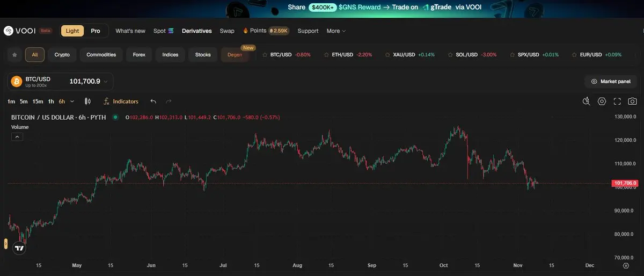This screenshot has height=276, width=644.
Task: Expand the orange left-edge panel handle
Action: point(5,244)
